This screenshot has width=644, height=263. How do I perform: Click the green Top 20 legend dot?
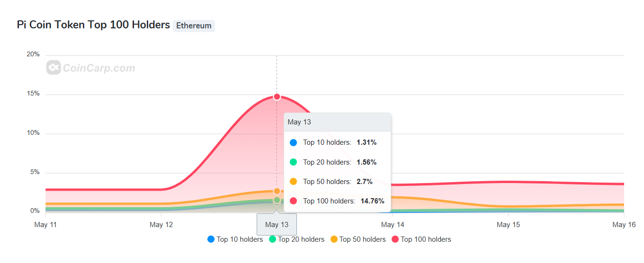[272, 239]
